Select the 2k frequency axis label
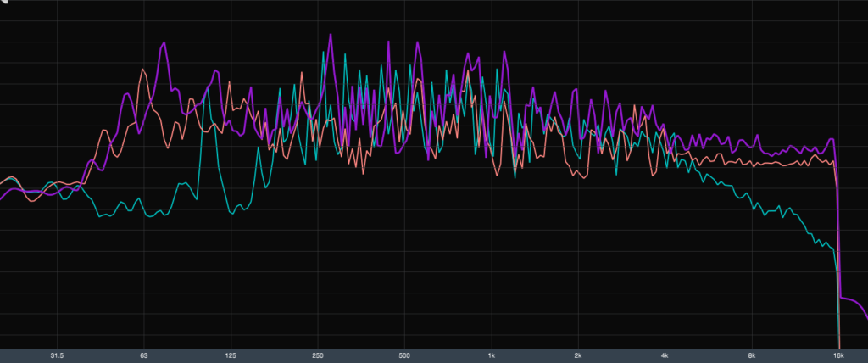Viewport: 868px width, 363px height. click(x=578, y=355)
